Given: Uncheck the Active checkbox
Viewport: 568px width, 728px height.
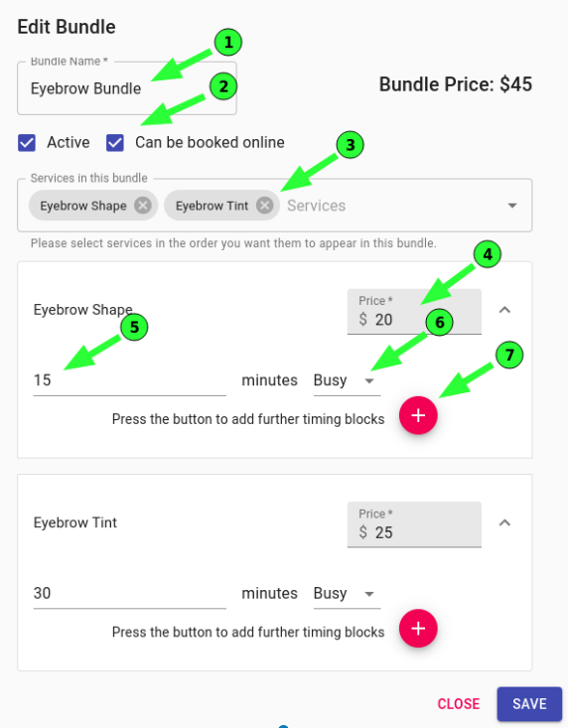Looking at the screenshot, I should [27, 143].
